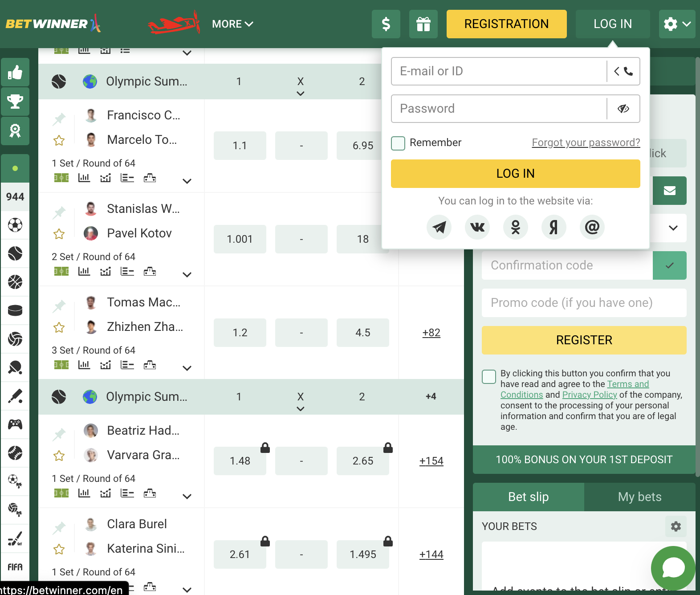Log in via Odnoklassniki icon
This screenshot has width=700, height=595.
(x=516, y=227)
